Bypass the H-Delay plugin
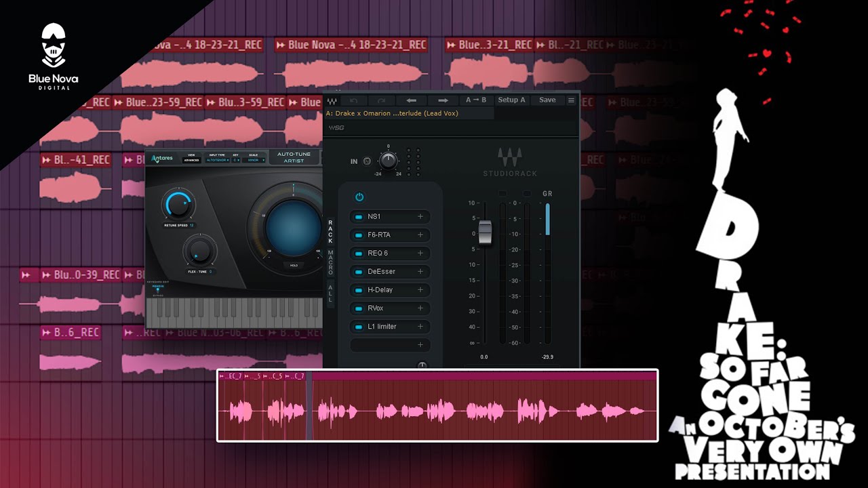 click(359, 290)
